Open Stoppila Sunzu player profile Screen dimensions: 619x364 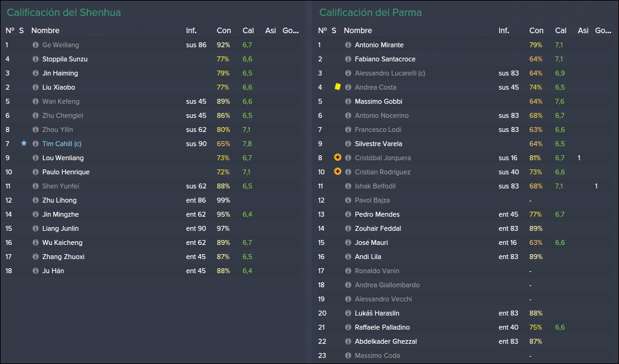click(65, 59)
